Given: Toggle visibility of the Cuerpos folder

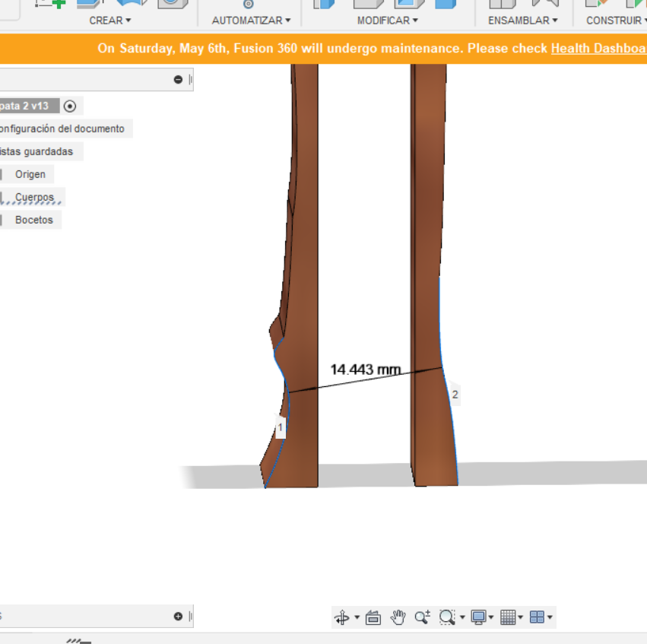Looking at the screenshot, I should click(3, 196).
